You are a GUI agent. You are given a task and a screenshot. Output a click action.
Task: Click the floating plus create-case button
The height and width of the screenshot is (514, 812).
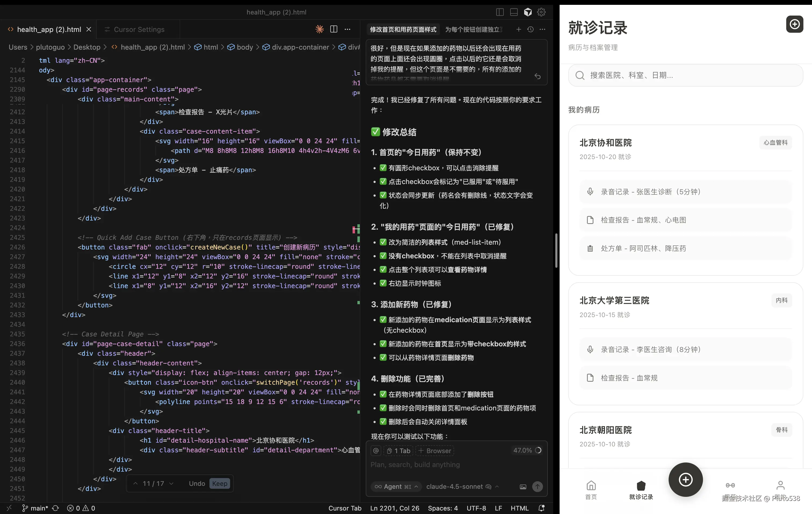point(686,480)
